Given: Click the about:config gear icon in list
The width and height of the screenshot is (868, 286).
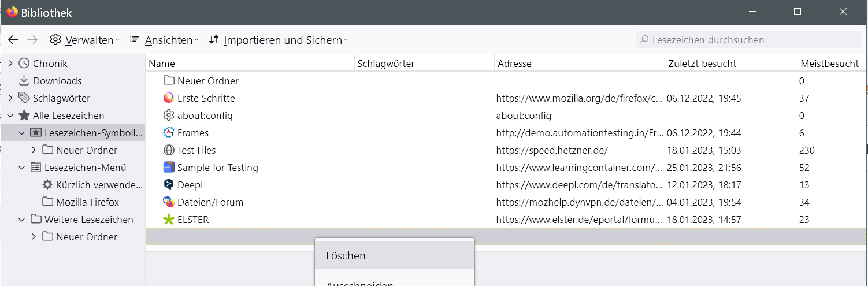Looking at the screenshot, I should point(169,116).
